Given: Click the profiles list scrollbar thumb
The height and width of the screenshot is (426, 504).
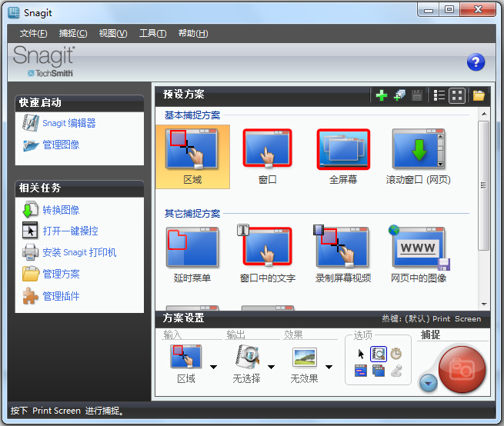Looking at the screenshot, I should [484, 185].
